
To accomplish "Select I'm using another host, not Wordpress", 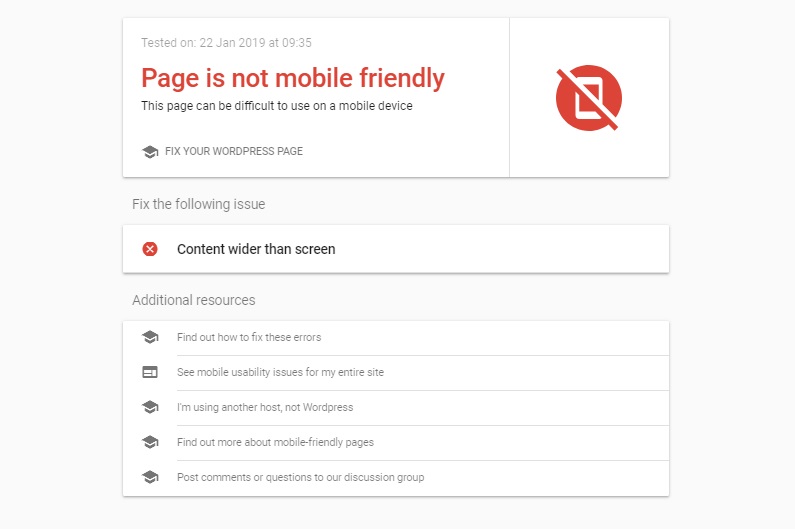I will [x=265, y=407].
